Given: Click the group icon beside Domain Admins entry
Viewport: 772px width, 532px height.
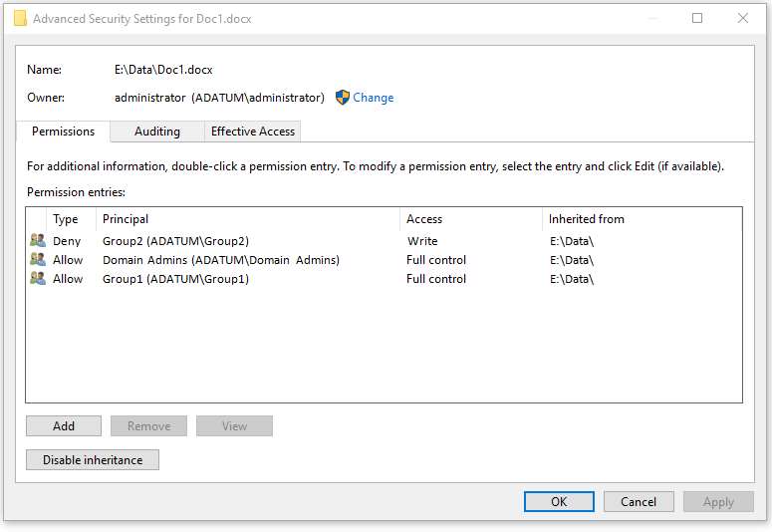Looking at the screenshot, I should point(38,259).
